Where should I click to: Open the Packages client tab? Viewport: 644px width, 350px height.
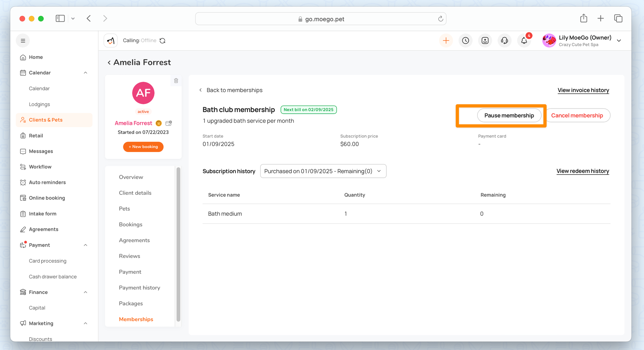pos(131,303)
